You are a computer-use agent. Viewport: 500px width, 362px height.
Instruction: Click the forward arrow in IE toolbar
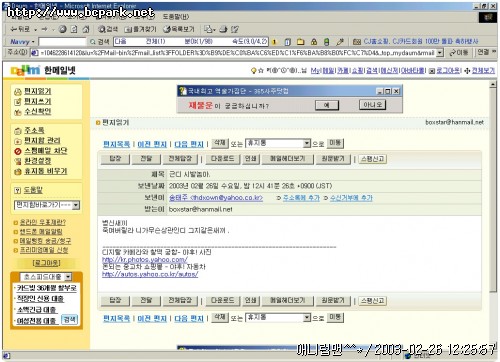[45, 29]
